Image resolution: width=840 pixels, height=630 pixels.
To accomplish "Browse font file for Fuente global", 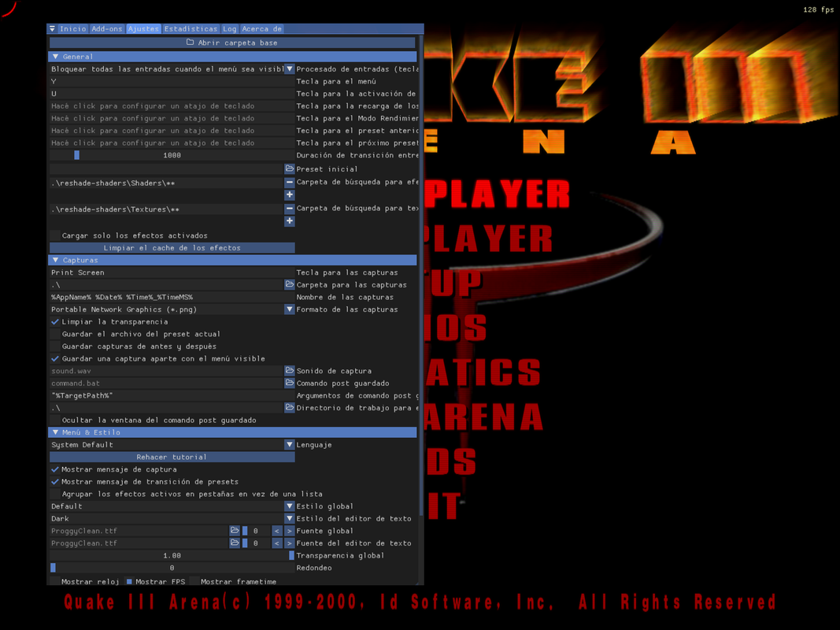I will click(235, 530).
